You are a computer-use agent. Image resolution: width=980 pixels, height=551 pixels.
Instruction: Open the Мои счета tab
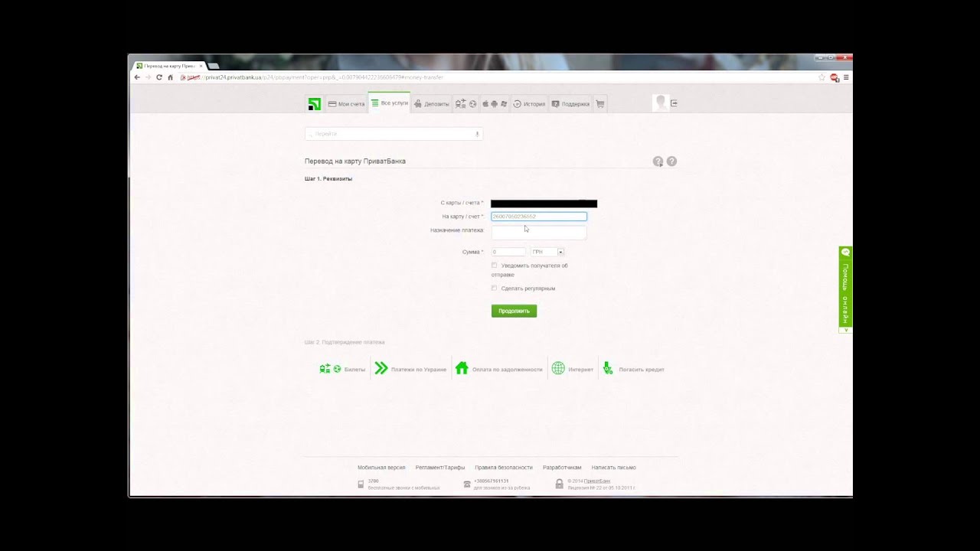coord(346,104)
